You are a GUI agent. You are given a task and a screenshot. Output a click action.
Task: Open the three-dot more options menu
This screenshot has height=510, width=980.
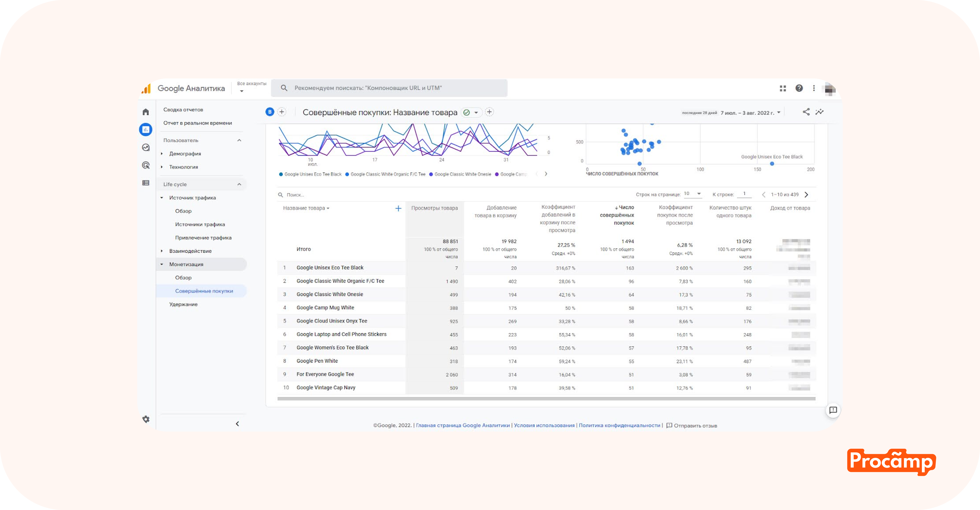point(814,88)
